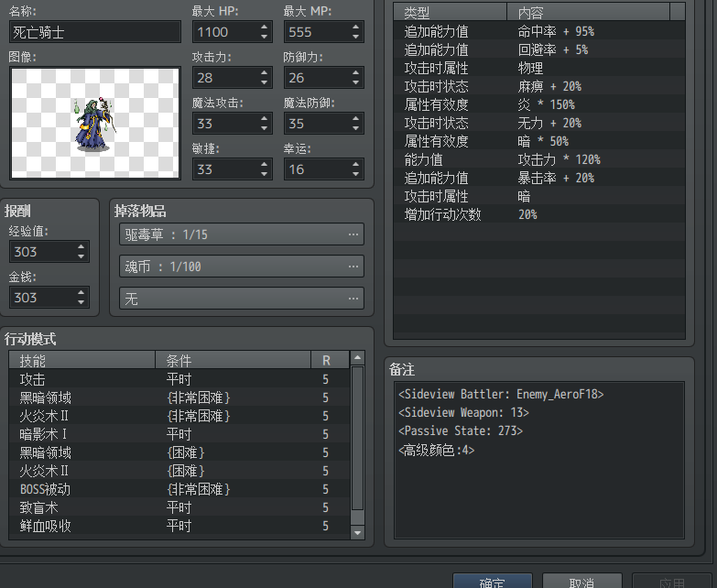Viewport: 717px width, 588px height.
Task: Decrease the 最大 HP value with the down arrow
Action: 265,37
